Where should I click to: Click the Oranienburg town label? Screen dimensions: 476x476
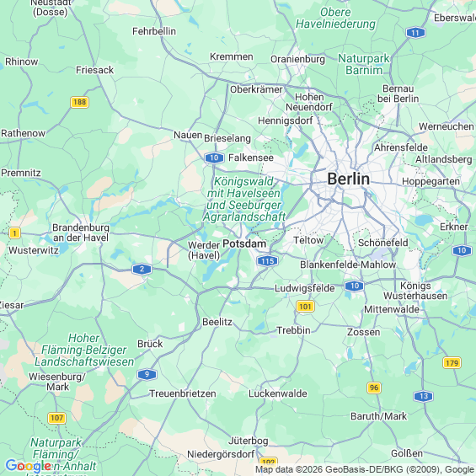point(297,59)
